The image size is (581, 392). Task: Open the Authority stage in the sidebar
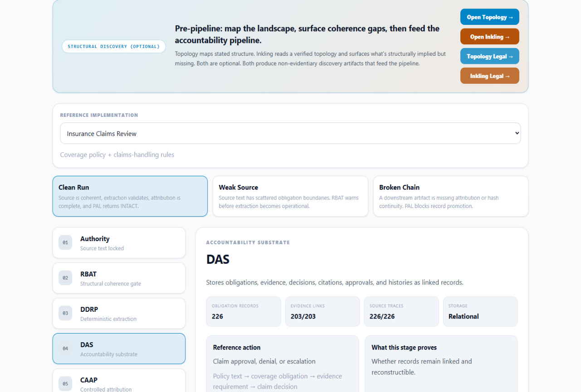click(x=119, y=243)
